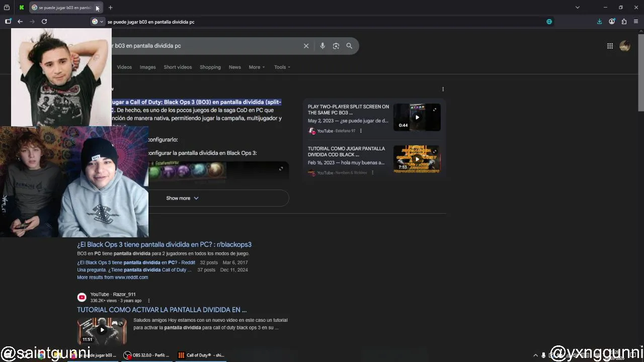Viewport: 644px width, 362px height.
Task: Open the AI overview three-dot options
Action: (x=443, y=89)
